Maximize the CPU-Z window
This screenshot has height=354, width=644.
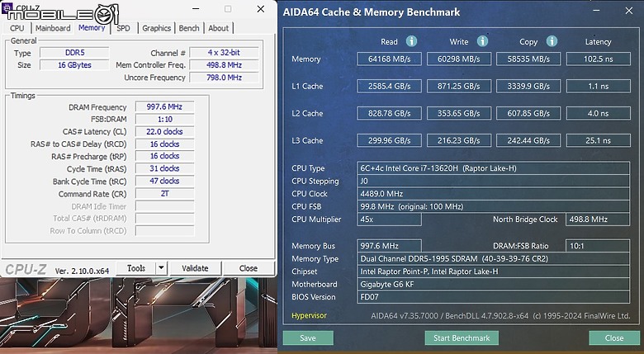pyautogui.click(x=228, y=9)
